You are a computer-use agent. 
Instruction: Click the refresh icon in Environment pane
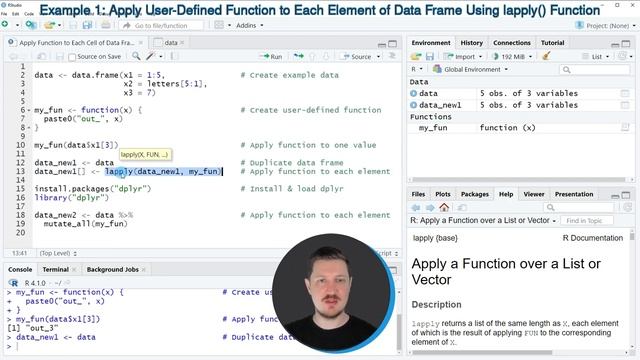(622, 56)
